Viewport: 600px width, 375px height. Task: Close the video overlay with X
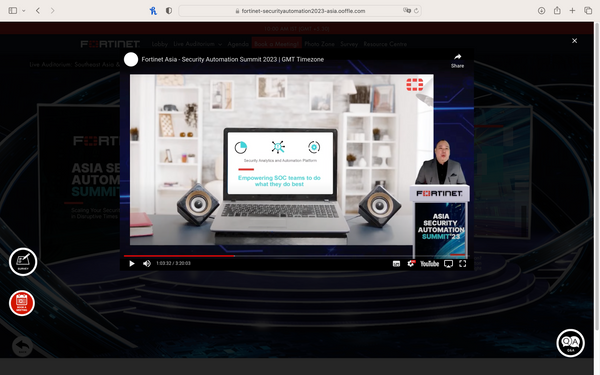(574, 41)
